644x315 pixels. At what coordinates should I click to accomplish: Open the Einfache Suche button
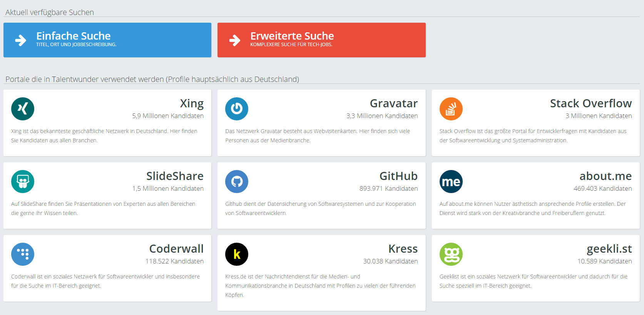pos(107,40)
